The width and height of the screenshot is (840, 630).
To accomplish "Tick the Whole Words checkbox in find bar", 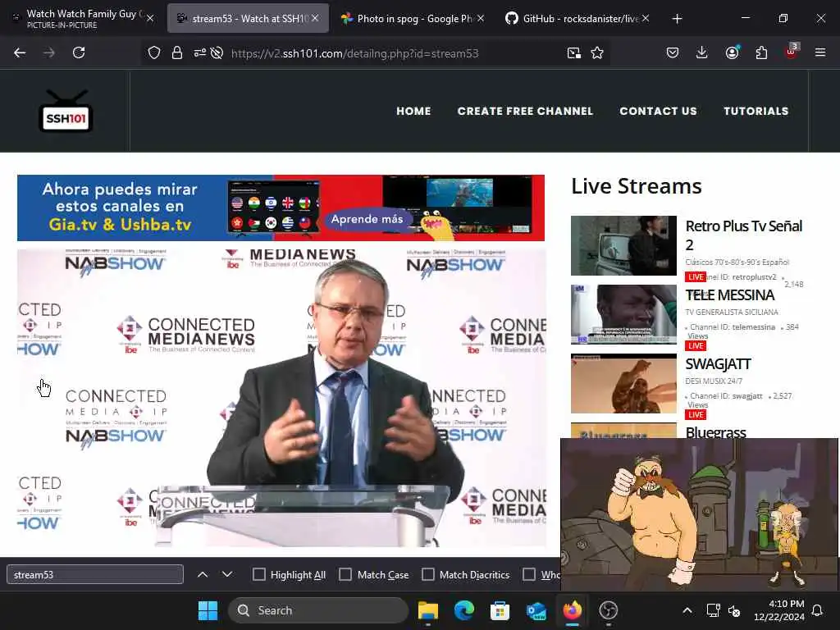I will (x=529, y=574).
